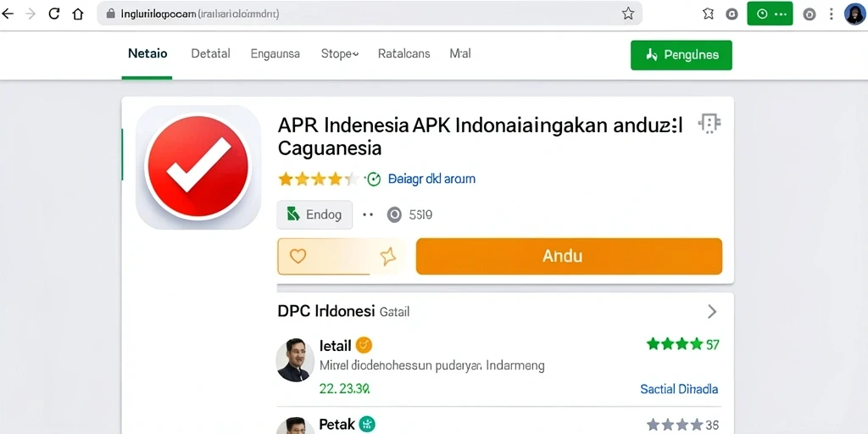Click the Endog button
The width and height of the screenshot is (868, 434).
[314, 214]
